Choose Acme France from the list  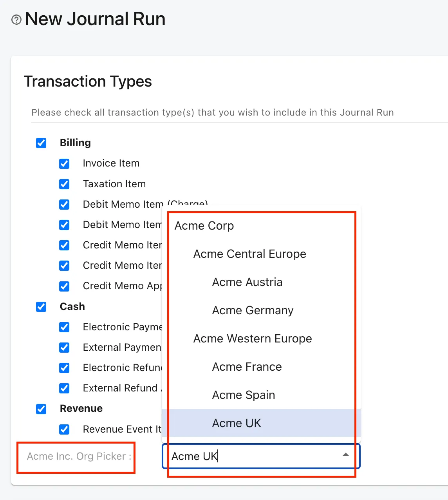click(x=261, y=367)
